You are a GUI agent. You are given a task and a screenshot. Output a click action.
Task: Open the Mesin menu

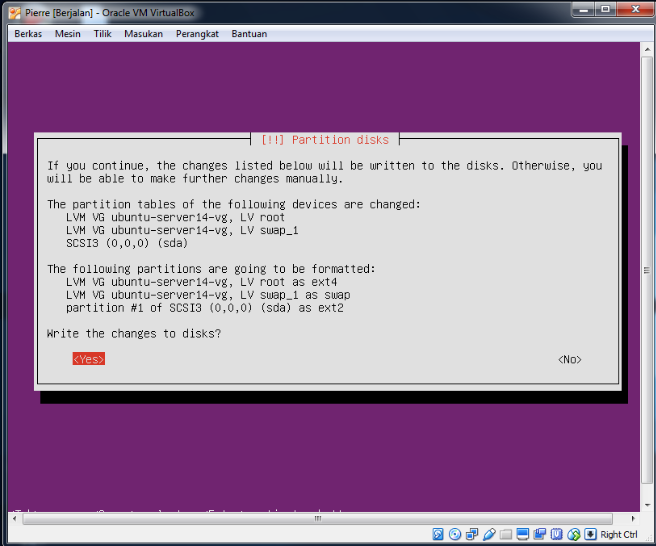point(67,34)
